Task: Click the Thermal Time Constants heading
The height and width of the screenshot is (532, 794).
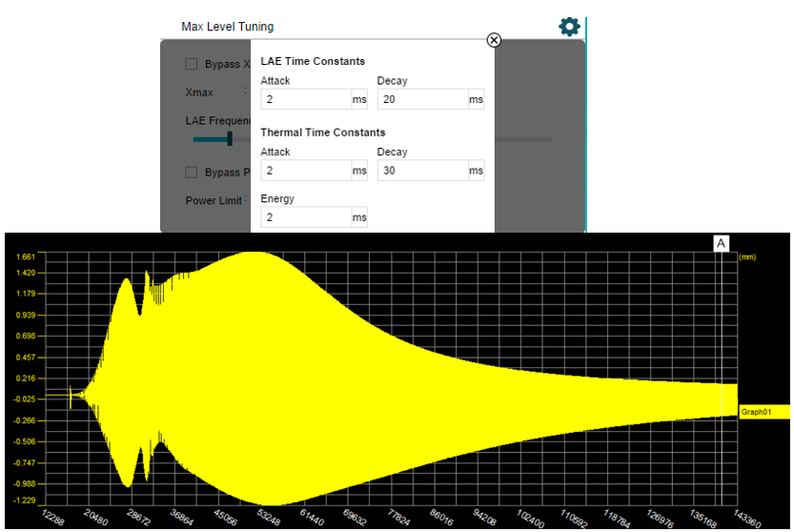Action: click(322, 133)
